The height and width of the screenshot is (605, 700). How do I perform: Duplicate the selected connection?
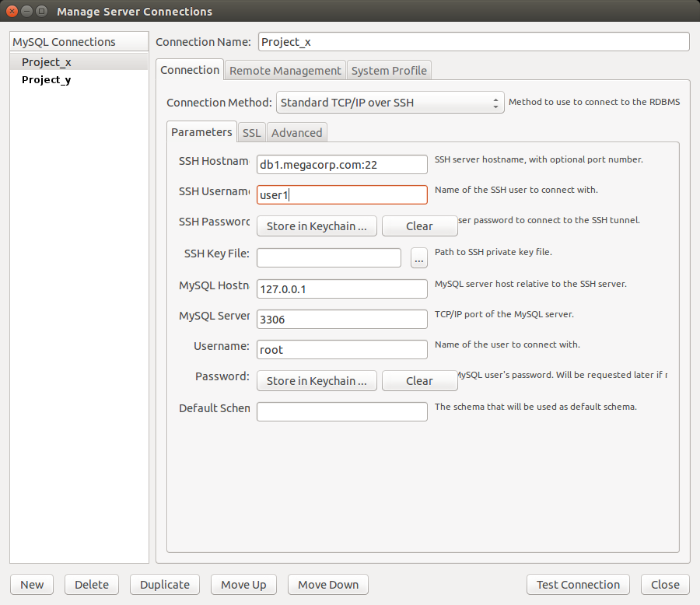pos(164,585)
